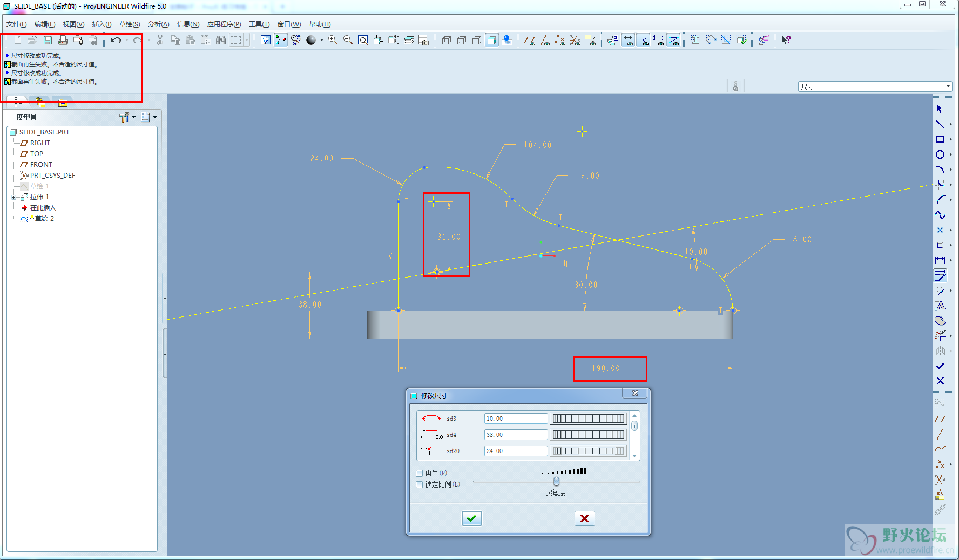Viewport: 959px width, 560px height.
Task: Select the create Dimension tool
Action: (940, 260)
